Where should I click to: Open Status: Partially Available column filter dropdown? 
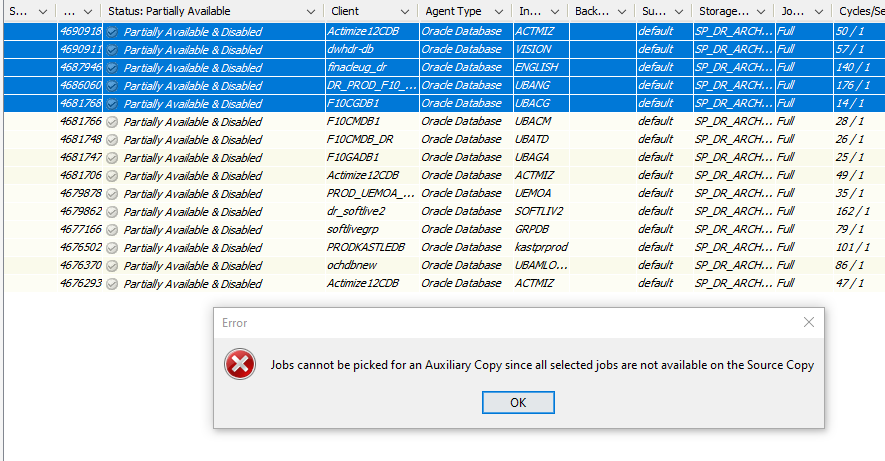point(310,11)
